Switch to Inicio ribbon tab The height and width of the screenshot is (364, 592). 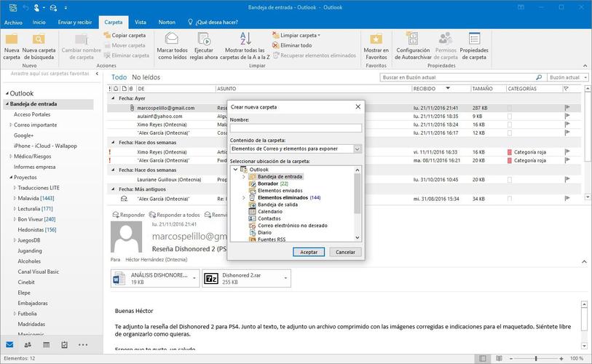(39, 23)
